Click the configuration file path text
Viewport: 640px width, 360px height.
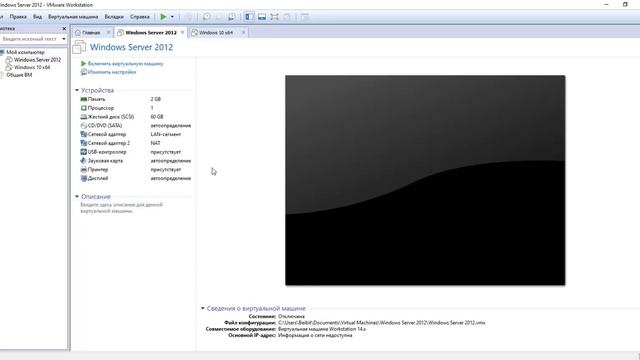[382, 322]
